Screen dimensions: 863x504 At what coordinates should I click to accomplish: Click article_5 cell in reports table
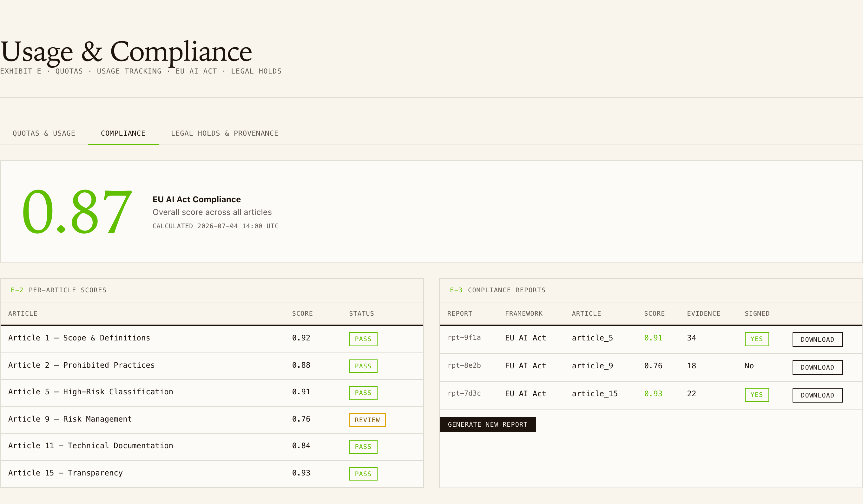pos(592,338)
